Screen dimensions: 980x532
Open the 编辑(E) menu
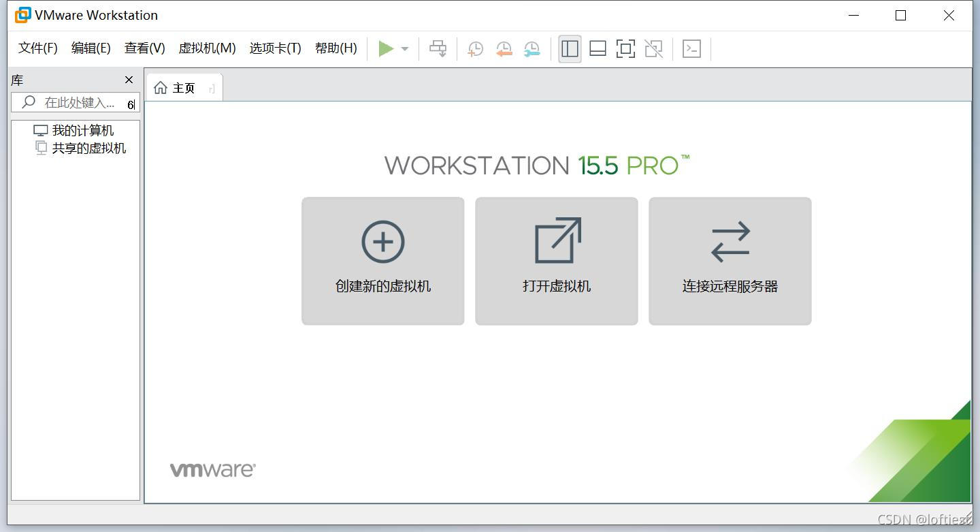(x=91, y=48)
